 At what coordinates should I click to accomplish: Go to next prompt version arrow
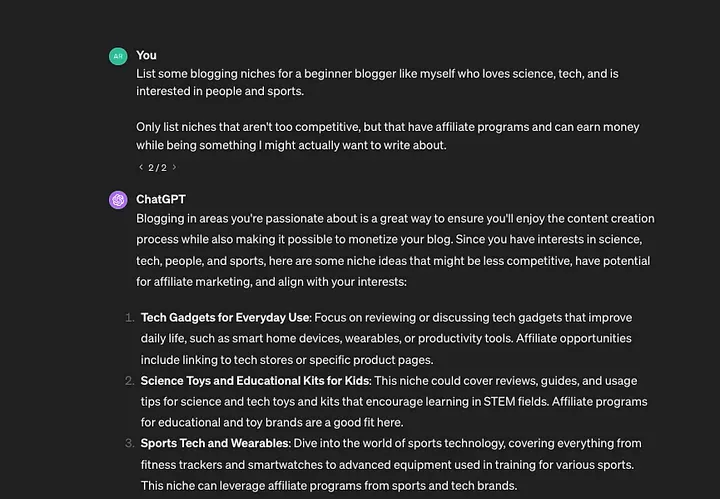coord(174,167)
